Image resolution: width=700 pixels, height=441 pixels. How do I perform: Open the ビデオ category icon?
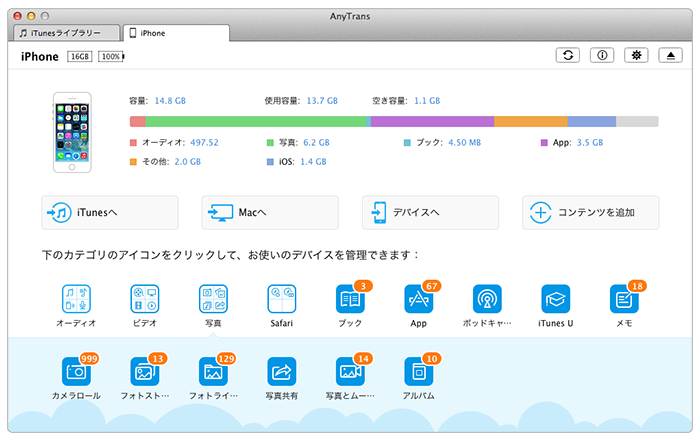coord(145,299)
